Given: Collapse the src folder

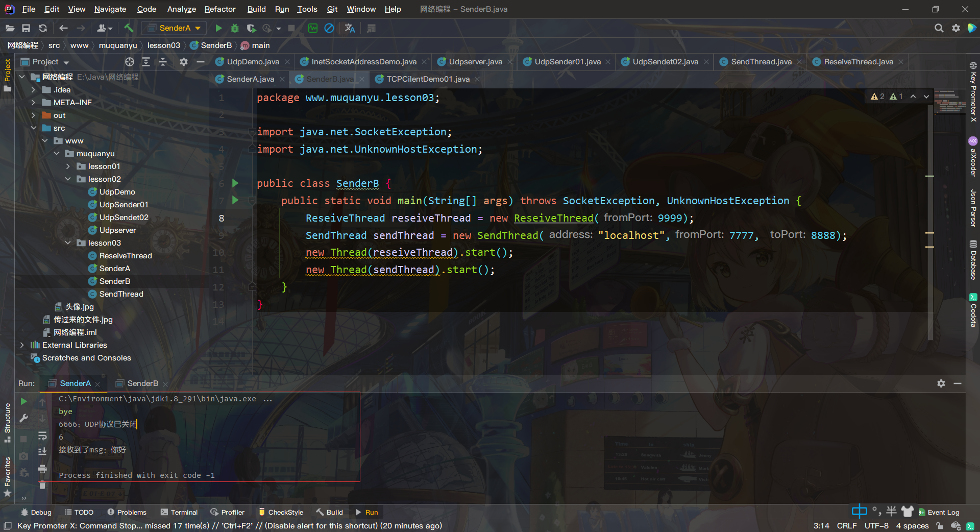Looking at the screenshot, I should coord(33,128).
